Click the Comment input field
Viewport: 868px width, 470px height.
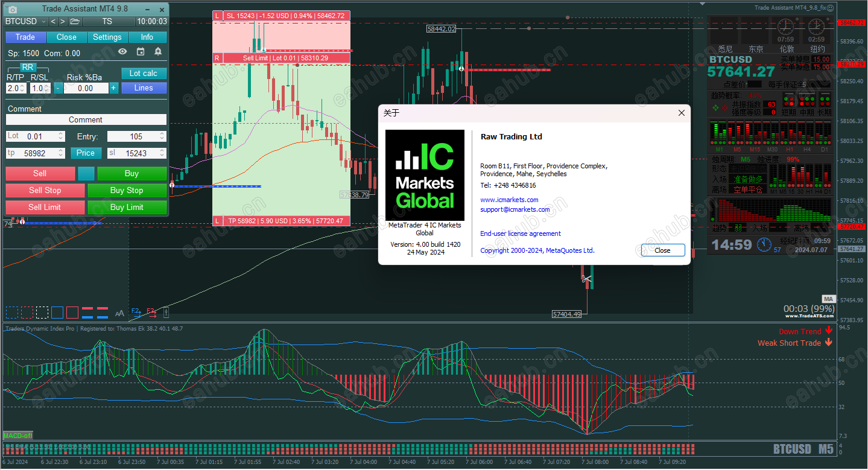(86, 120)
